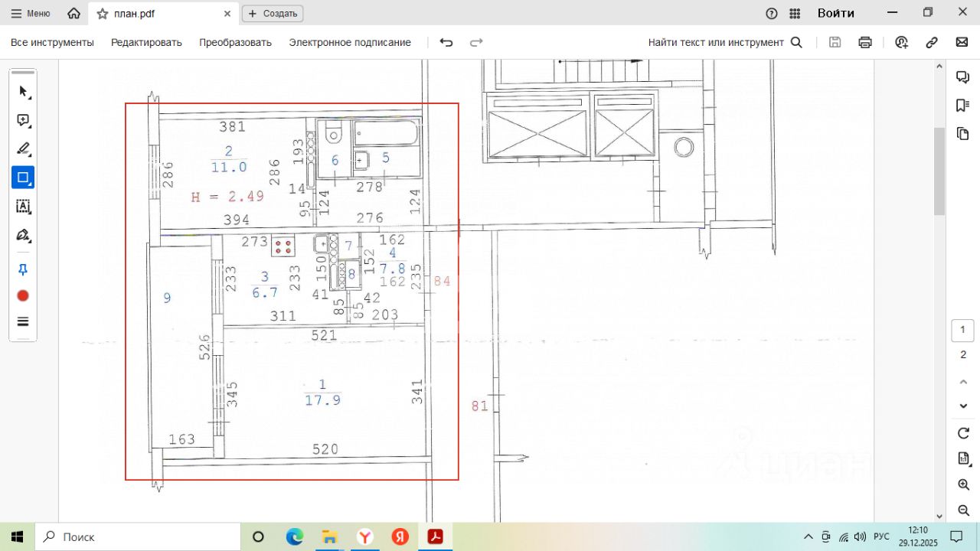Open the bookmarks panel
980x551 pixels.
963,106
